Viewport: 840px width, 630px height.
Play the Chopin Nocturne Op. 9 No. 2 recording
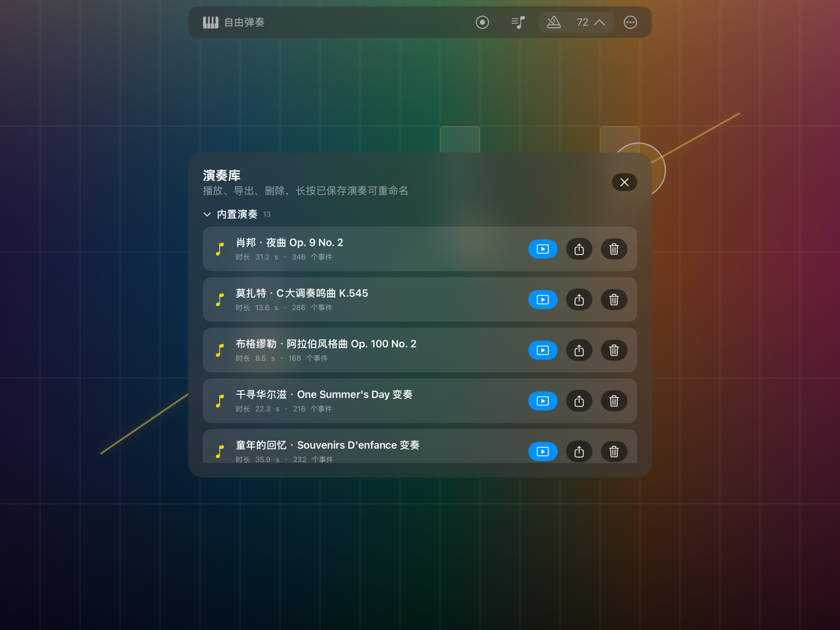pyautogui.click(x=543, y=249)
